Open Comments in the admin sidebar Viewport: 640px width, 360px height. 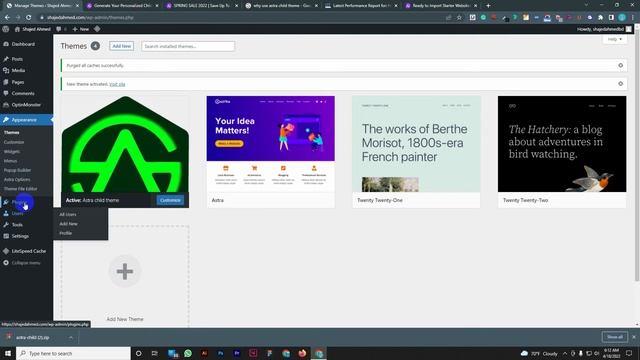[23, 93]
